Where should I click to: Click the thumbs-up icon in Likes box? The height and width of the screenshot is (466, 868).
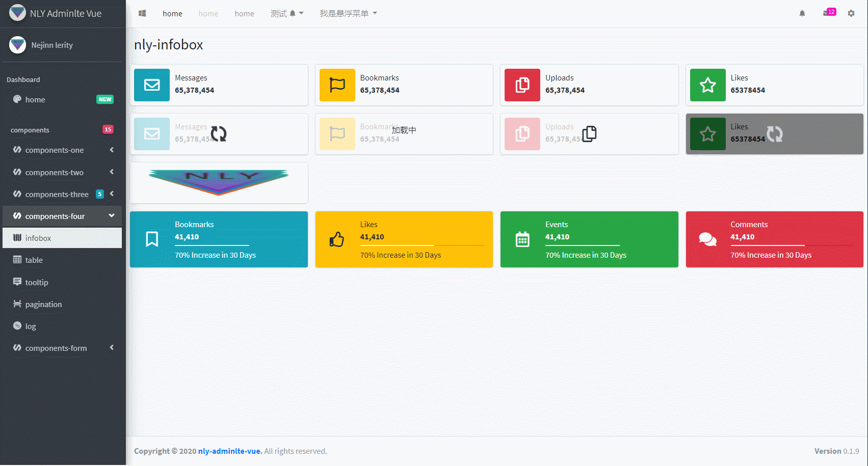coord(337,239)
